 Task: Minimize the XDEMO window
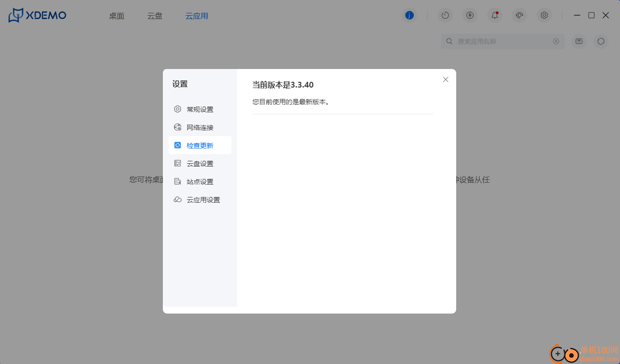coord(577,15)
